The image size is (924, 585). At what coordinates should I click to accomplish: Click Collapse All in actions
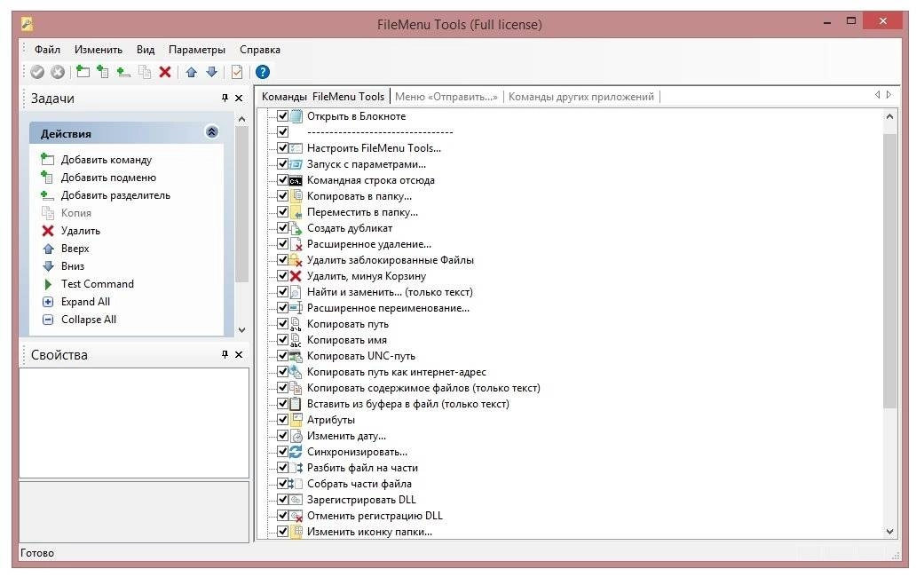coord(89,320)
